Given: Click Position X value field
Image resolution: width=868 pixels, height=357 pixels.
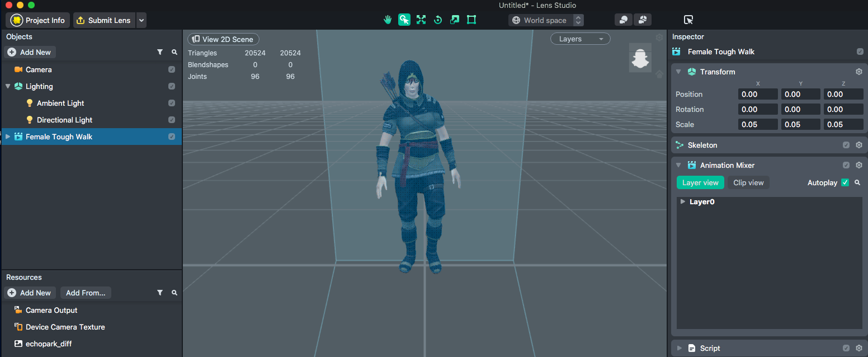Looking at the screenshot, I should click(758, 94).
